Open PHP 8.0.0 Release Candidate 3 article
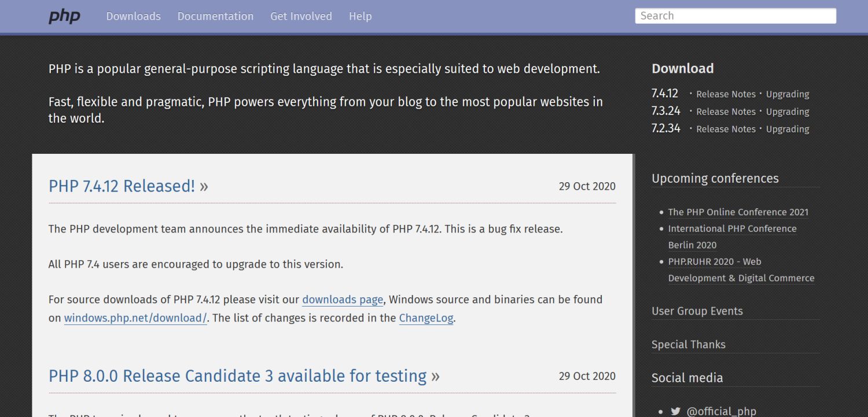The height and width of the screenshot is (417, 868). [237, 376]
